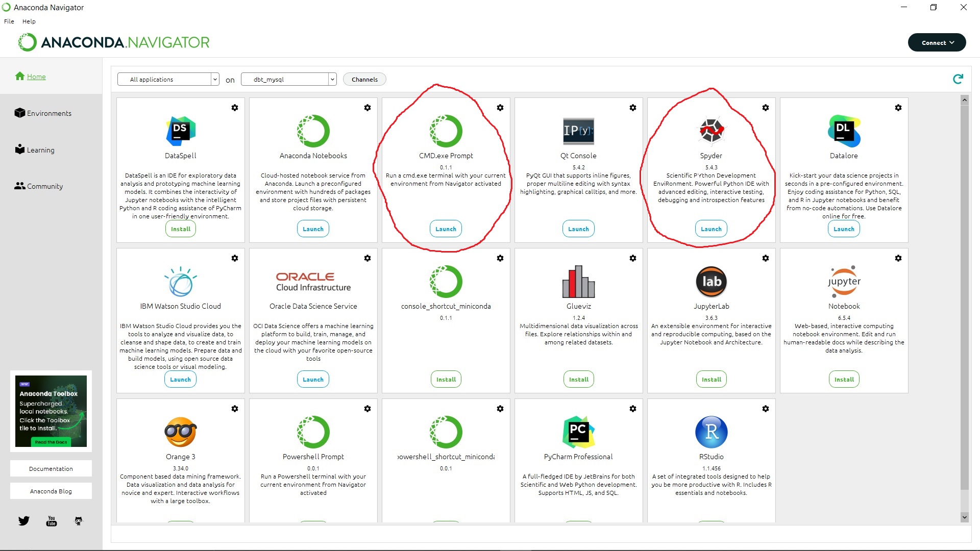The height and width of the screenshot is (551, 980).
Task: Open the gear options on the Spyder tile
Action: (765, 108)
